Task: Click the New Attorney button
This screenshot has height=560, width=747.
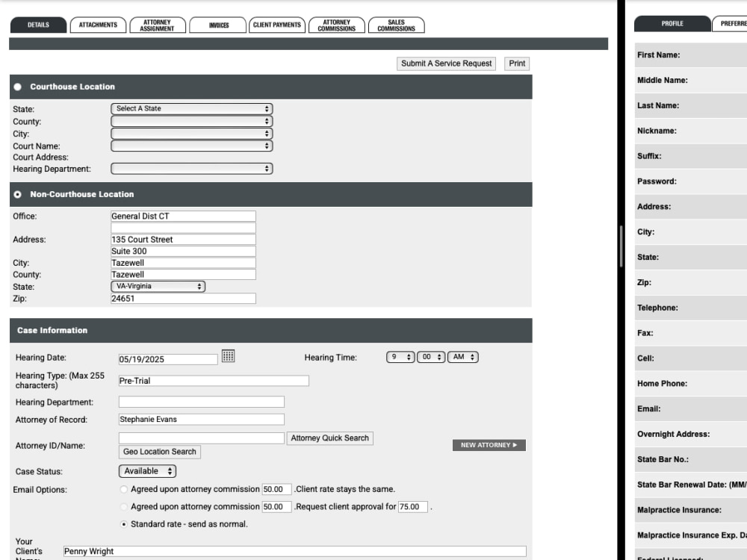Action: pos(489,445)
